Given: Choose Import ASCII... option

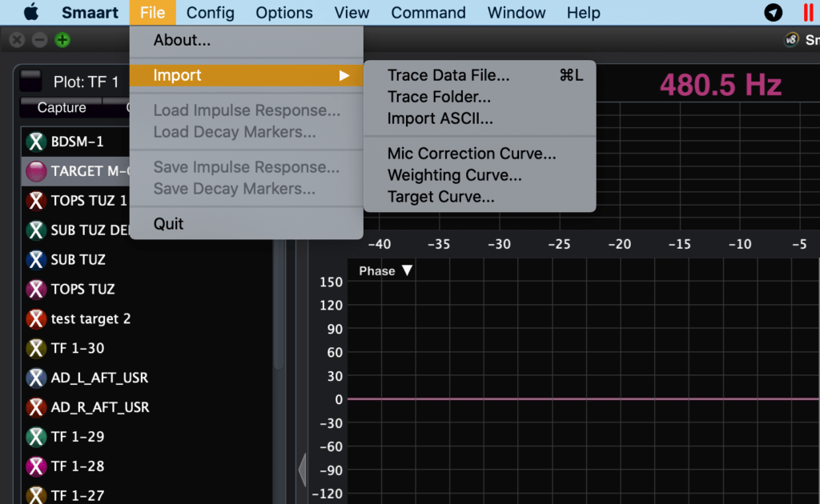Looking at the screenshot, I should coord(480,118).
